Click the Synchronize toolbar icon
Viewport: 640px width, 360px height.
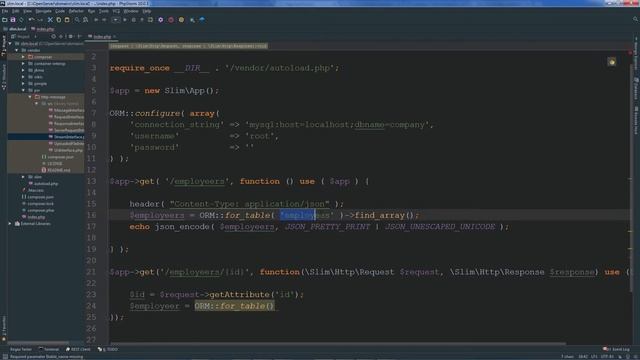[x=21, y=20]
